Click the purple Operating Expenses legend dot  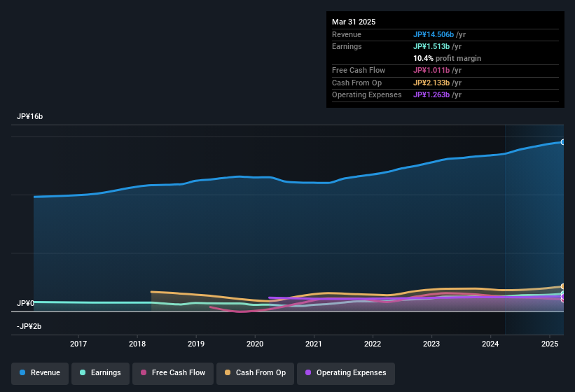(x=308, y=372)
